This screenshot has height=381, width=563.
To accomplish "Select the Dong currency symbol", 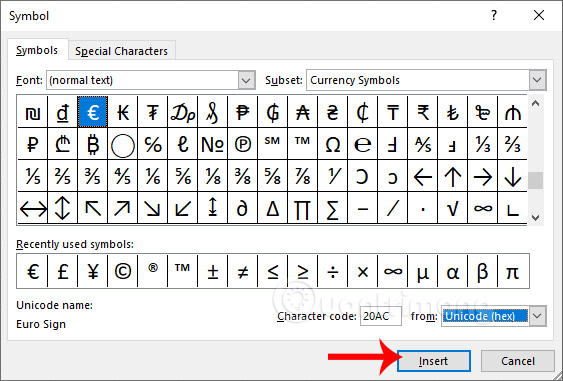I will pos(62,112).
